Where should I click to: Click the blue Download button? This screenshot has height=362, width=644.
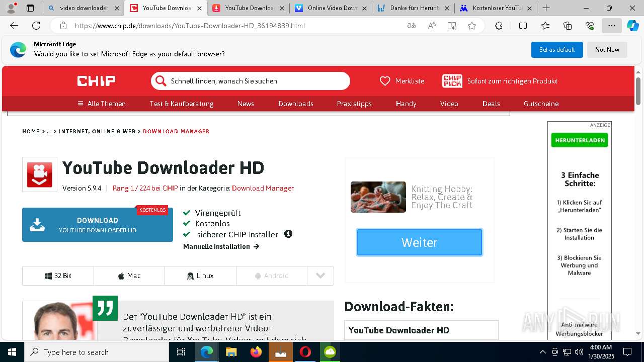tap(98, 225)
